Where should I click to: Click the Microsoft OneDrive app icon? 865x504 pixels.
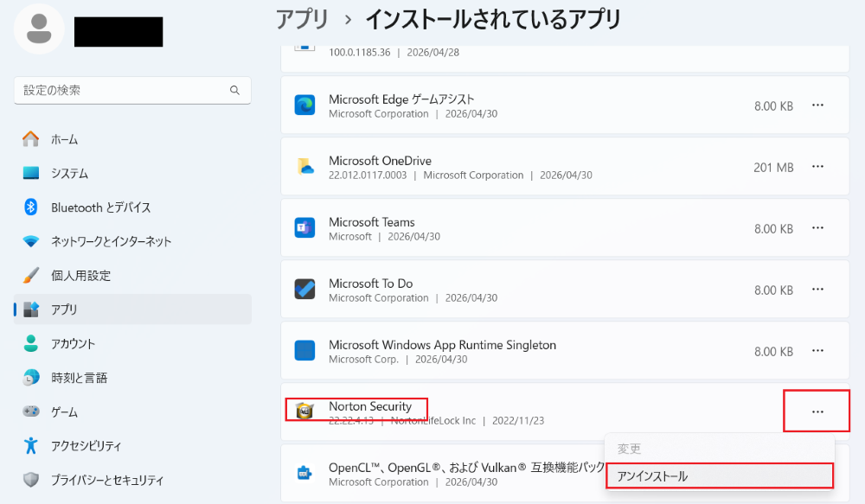304,167
